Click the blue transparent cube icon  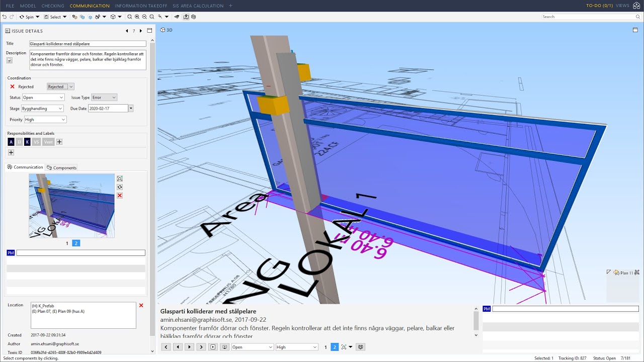coord(90,17)
